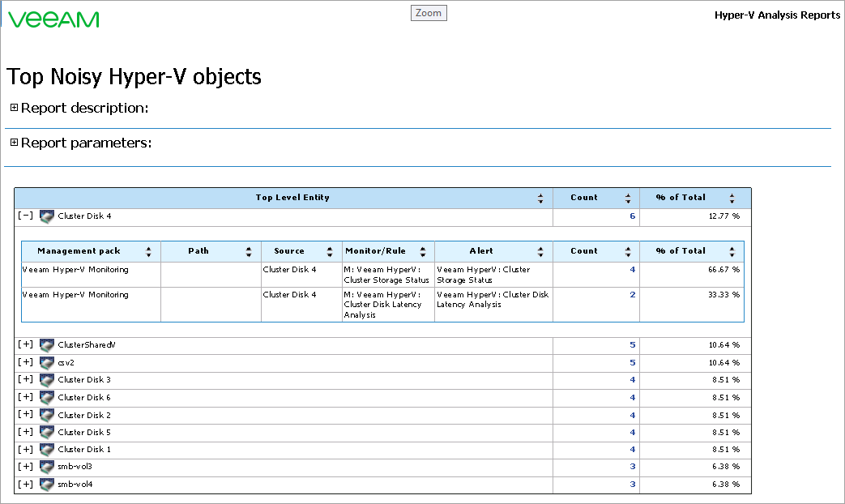Sort outer table by Count arrows

coord(628,199)
